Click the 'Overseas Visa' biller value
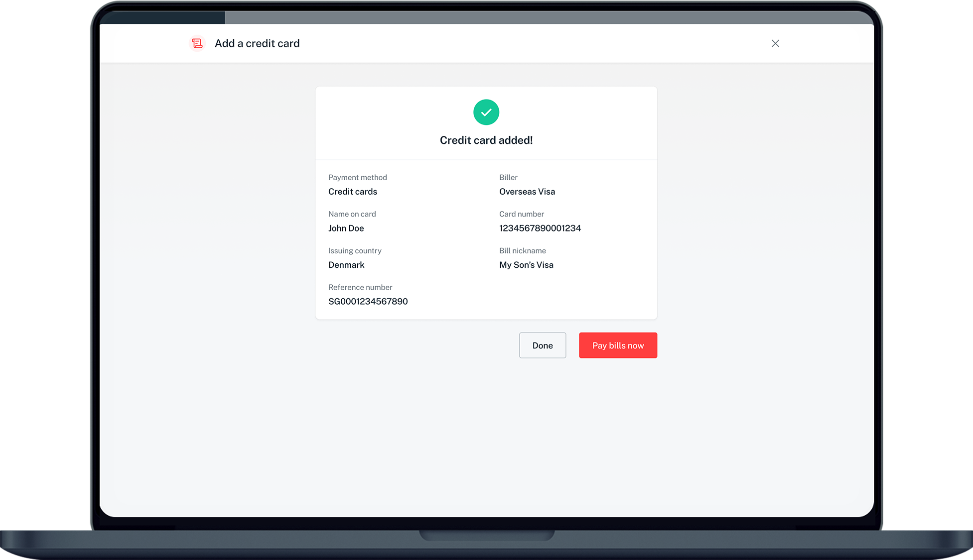The height and width of the screenshot is (560, 973). [x=527, y=192]
